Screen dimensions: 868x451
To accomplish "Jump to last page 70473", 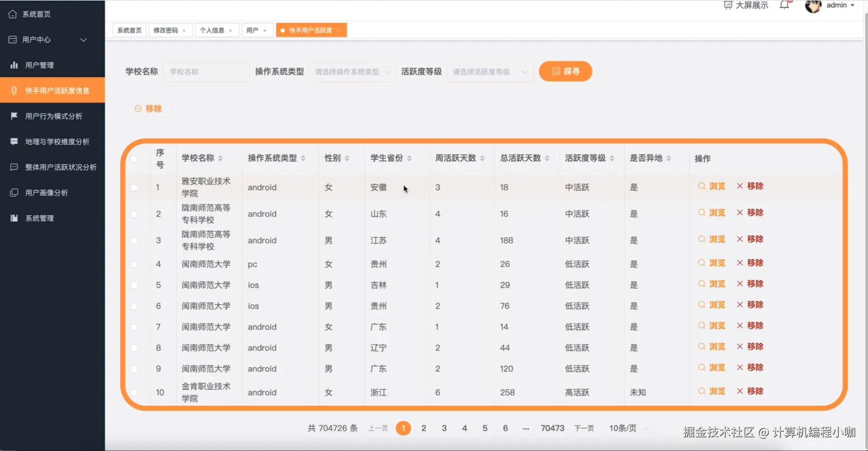I will point(552,428).
